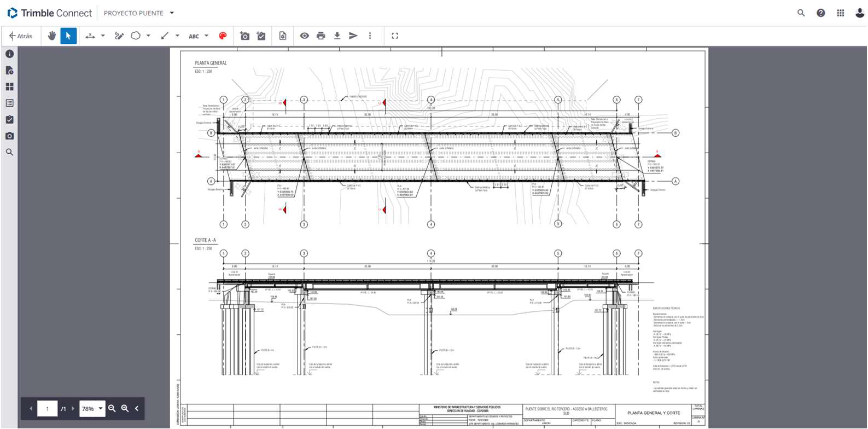Viewport: 868px width, 429px height.
Task: Open the 78% zoom level dropdown
Action: (92, 409)
